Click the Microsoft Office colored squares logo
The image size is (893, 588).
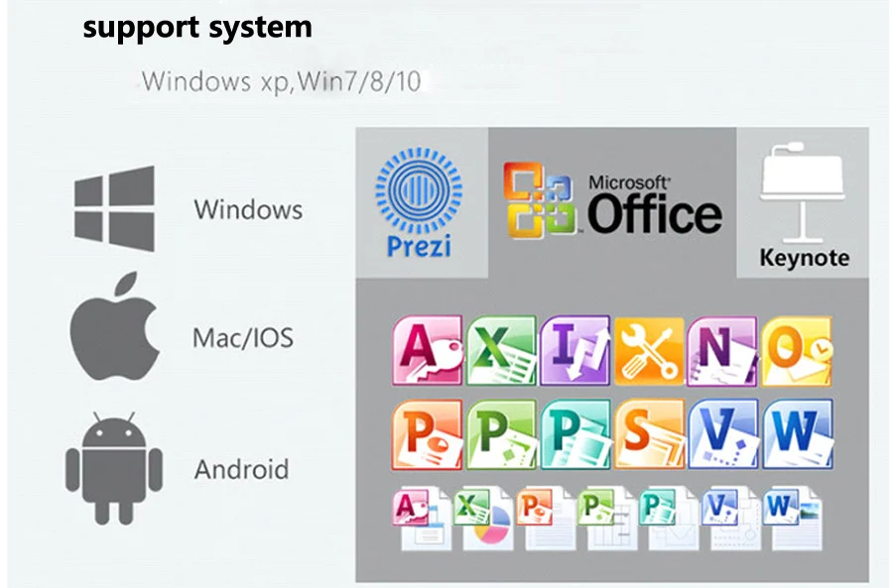coord(540,200)
